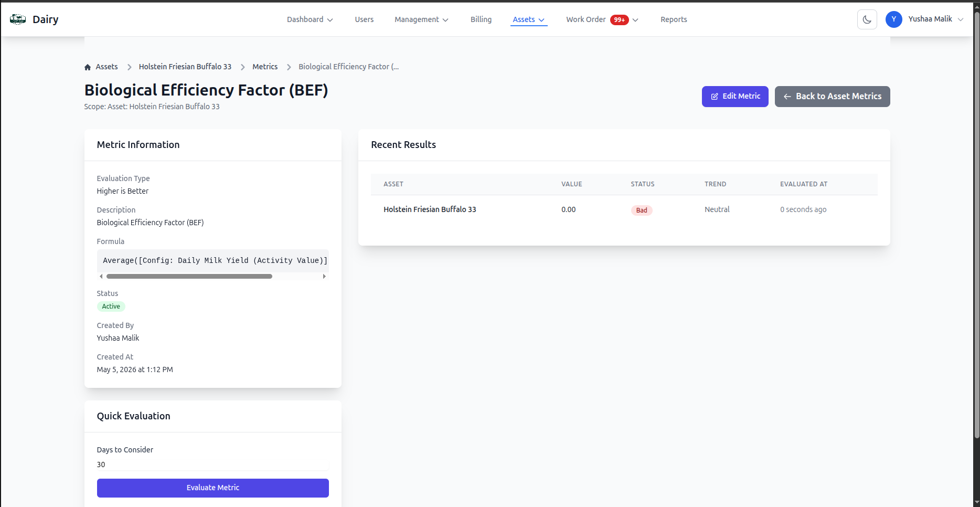This screenshot has height=507, width=980.
Task: Click the red 99+ Work Order badge
Action: [x=620, y=20]
